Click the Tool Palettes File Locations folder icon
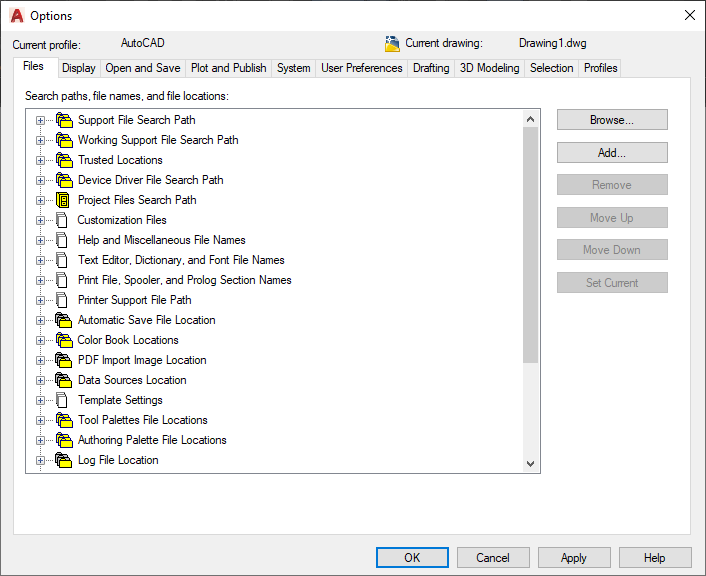Image resolution: width=706 pixels, height=576 pixels. pyautogui.click(x=64, y=420)
